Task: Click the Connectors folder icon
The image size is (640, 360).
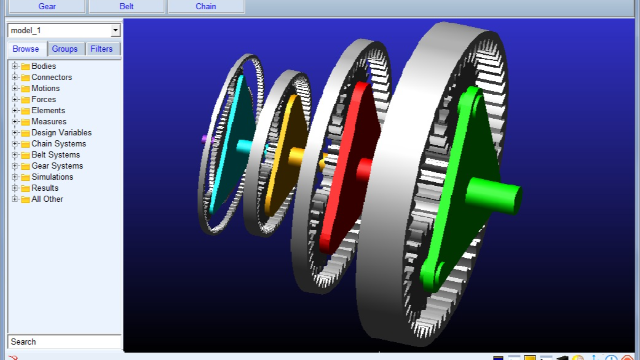Action: [25, 77]
